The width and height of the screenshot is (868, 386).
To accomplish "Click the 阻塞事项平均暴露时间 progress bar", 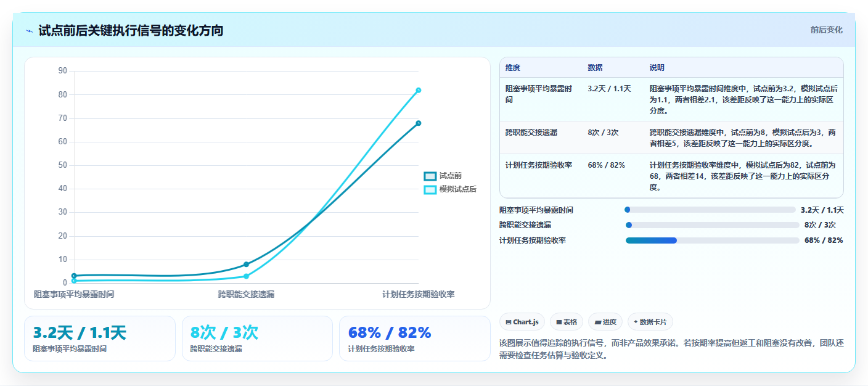I will pos(710,210).
